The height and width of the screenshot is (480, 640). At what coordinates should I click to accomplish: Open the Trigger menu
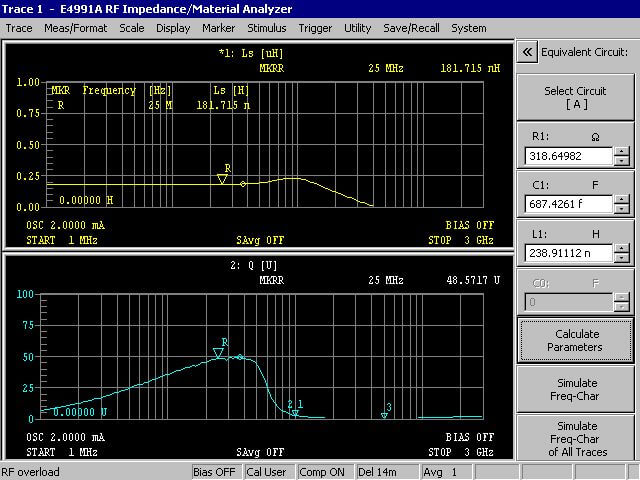pos(315,28)
